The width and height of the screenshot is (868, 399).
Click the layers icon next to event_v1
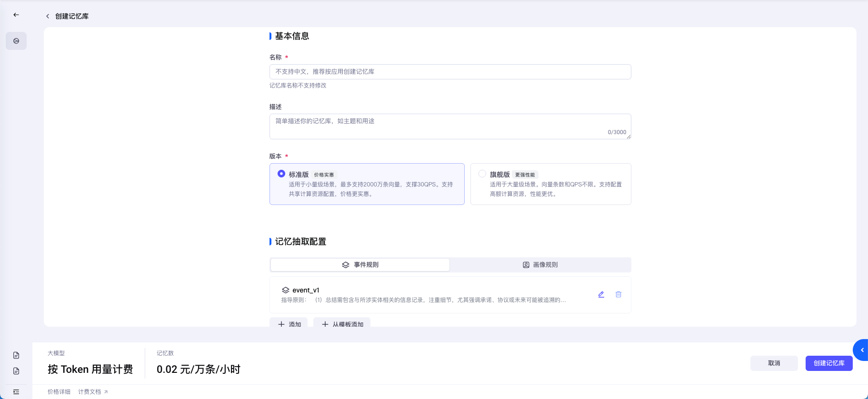coord(285,290)
